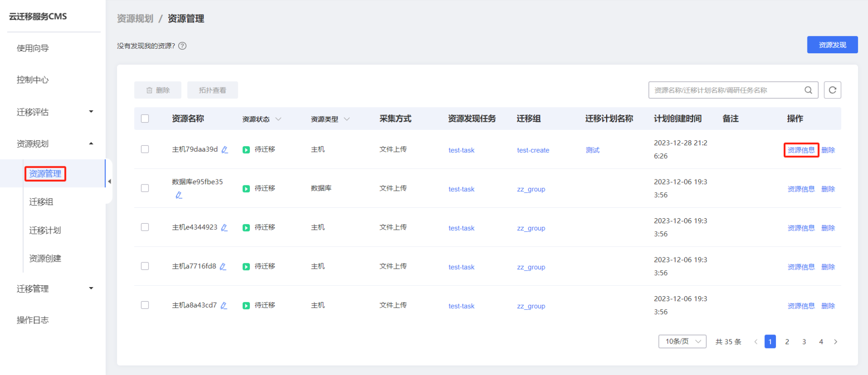This screenshot has width=868, height=375.
Task: Open 控制中心 in the sidebar
Action: (x=33, y=80)
